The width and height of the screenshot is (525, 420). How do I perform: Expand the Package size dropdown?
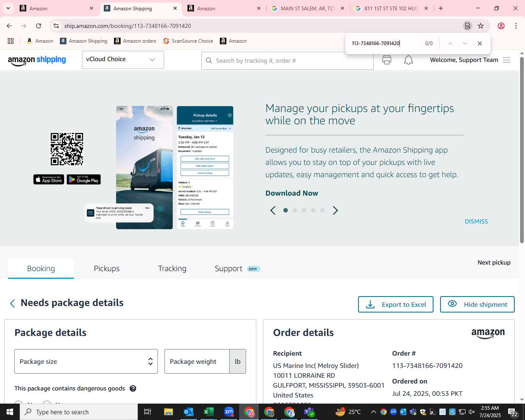click(x=86, y=361)
